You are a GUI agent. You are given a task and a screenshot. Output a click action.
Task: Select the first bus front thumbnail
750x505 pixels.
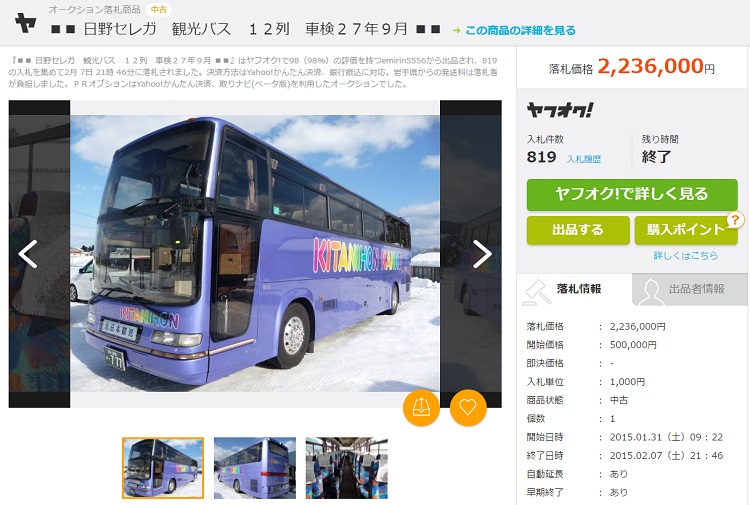click(163, 468)
